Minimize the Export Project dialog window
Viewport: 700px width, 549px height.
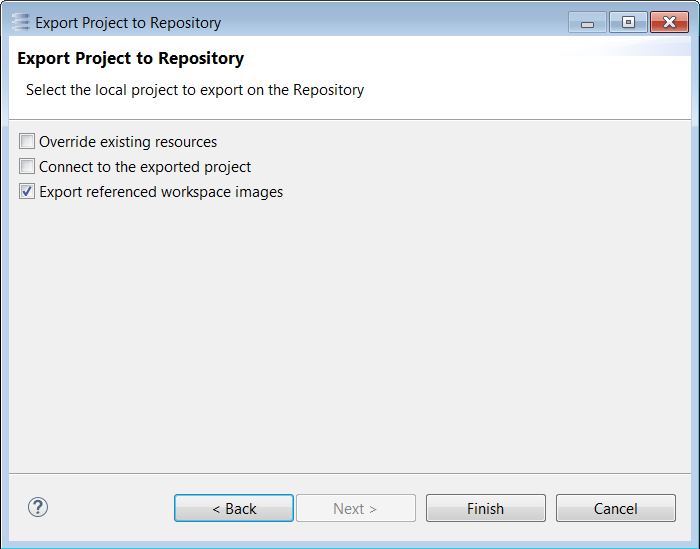587,22
